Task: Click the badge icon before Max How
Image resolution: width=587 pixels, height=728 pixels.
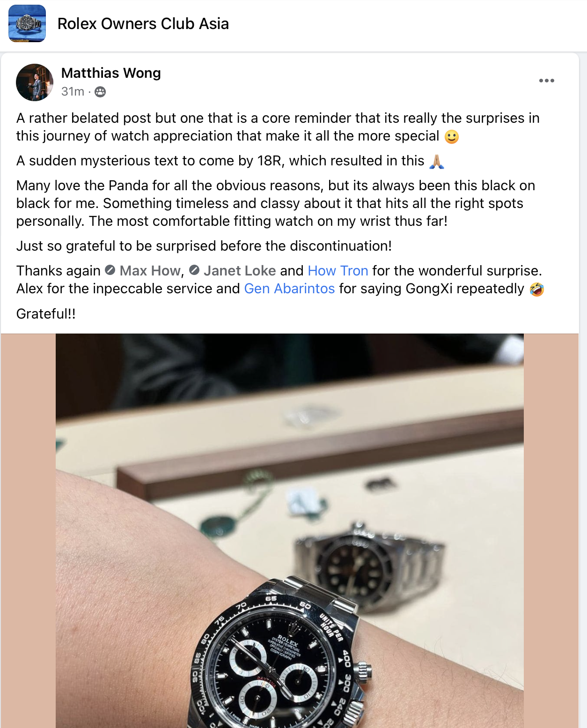Action: tap(110, 270)
